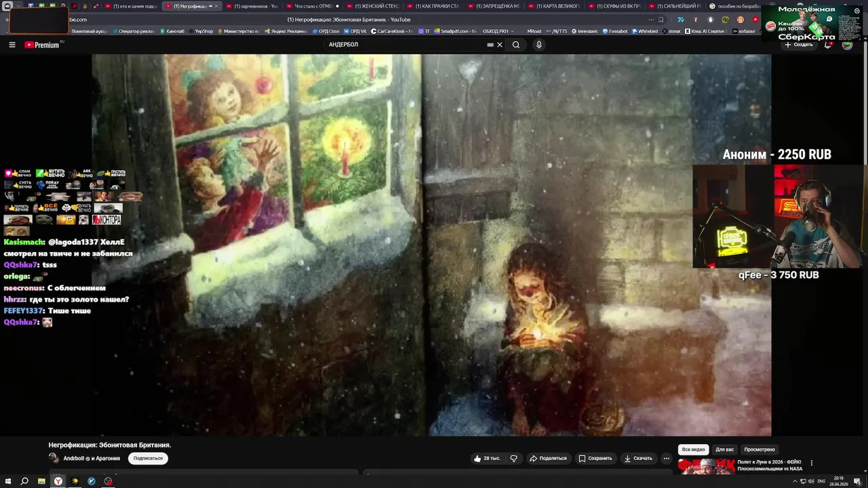Dislike the video with thumbs-down

click(x=513, y=458)
